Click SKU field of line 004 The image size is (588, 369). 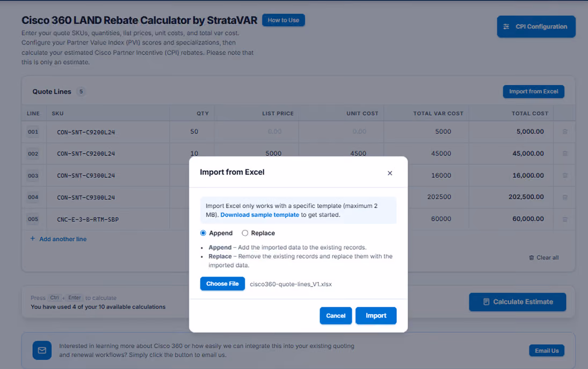coord(108,198)
